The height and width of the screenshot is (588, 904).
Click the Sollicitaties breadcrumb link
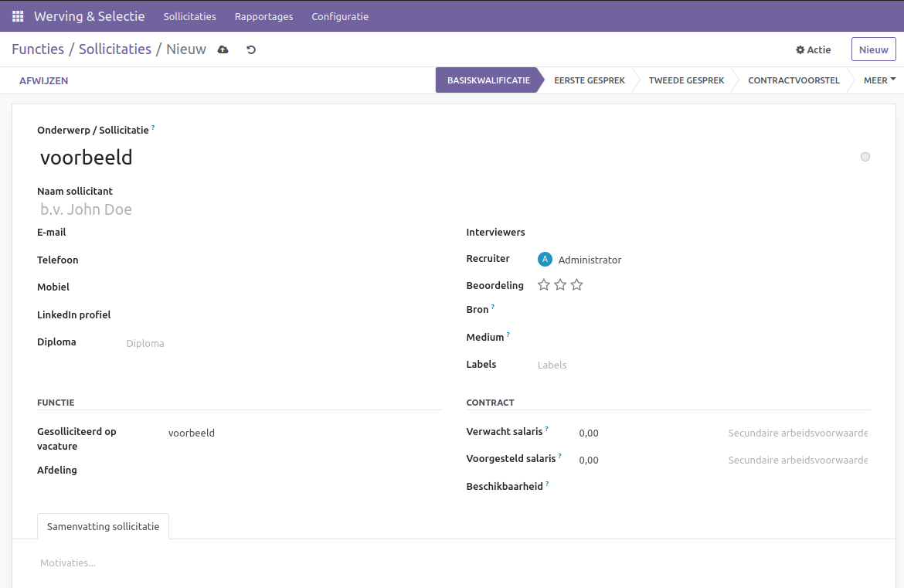(115, 49)
